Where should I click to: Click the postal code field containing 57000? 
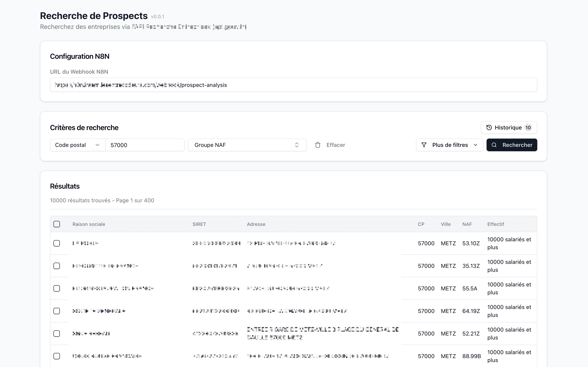145,145
